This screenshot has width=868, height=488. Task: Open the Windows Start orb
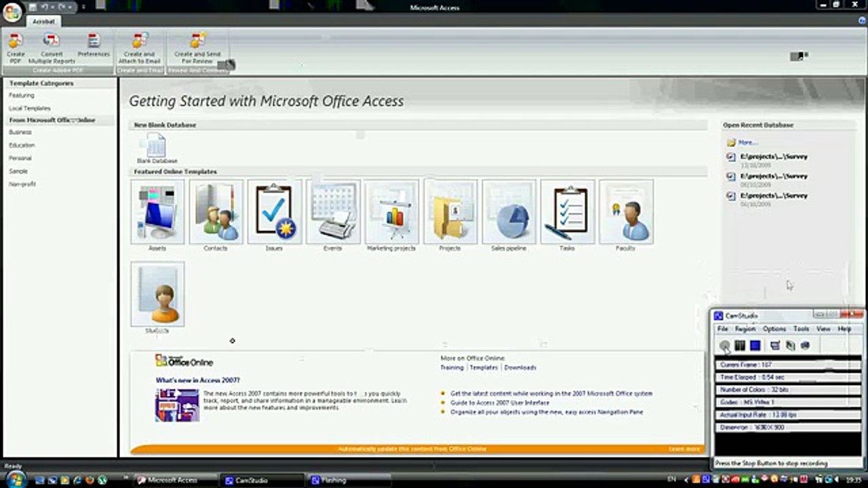[16, 479]
